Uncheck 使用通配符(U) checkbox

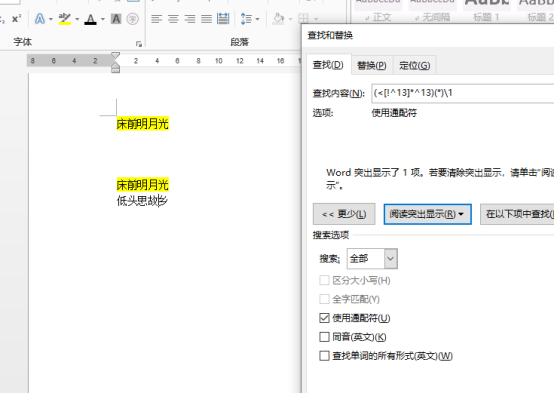point(324,318)
